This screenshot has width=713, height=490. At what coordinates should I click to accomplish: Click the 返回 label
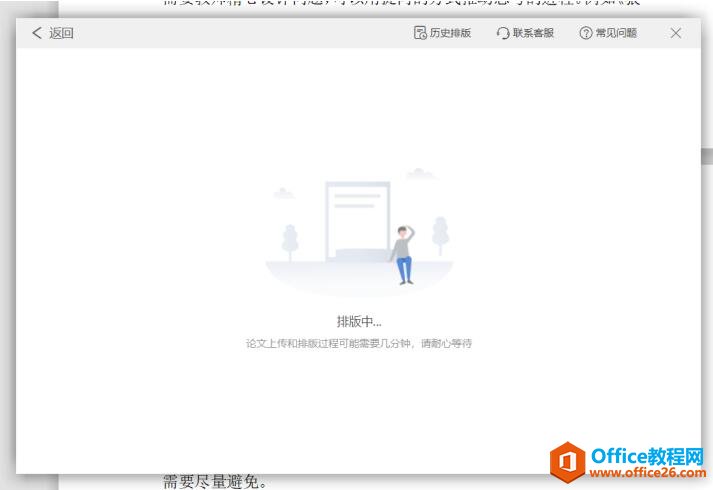61,33
